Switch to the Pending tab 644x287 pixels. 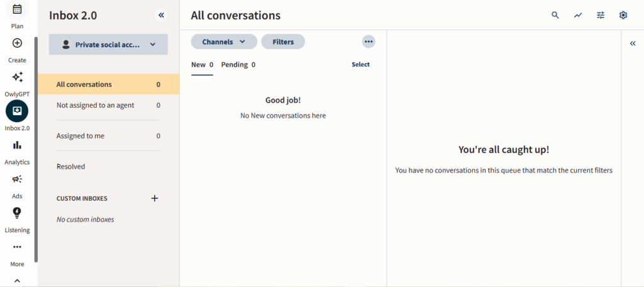[x=238, y=65]
